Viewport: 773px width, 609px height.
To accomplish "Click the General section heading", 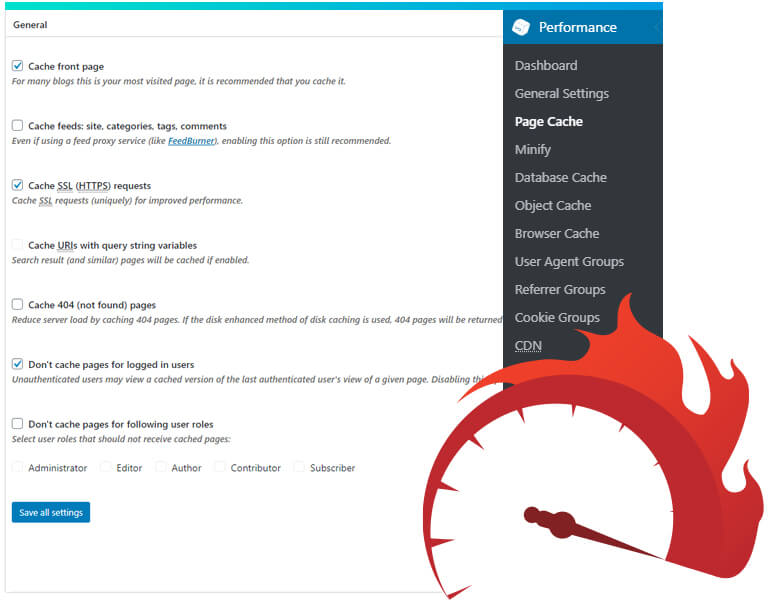I will coord(30,25).
